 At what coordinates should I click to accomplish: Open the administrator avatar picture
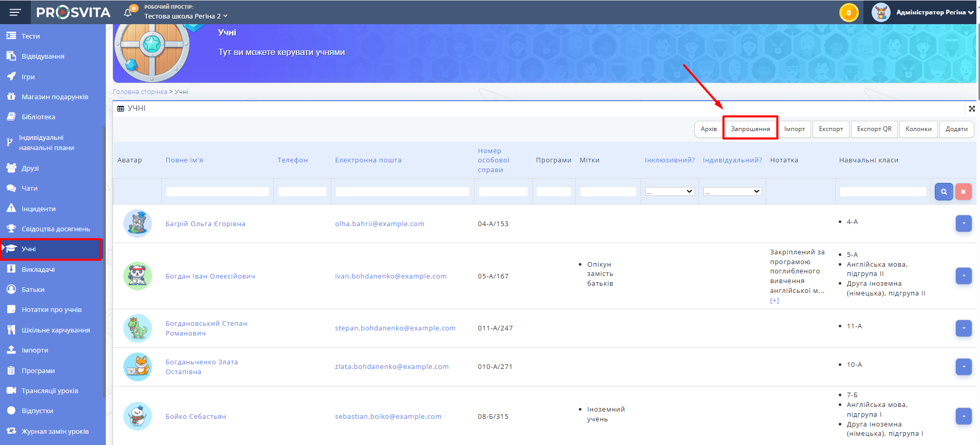click(x=881, y=12)
